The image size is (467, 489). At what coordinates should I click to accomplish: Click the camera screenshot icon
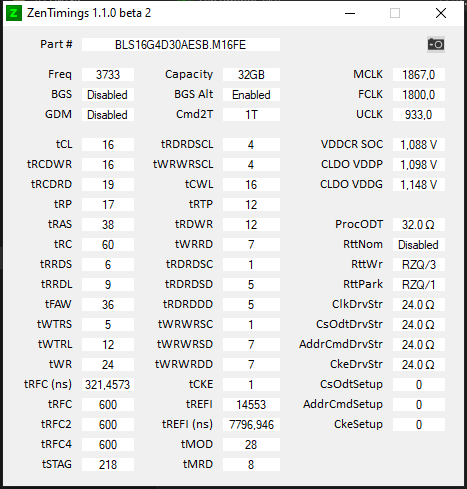(436, 44)
